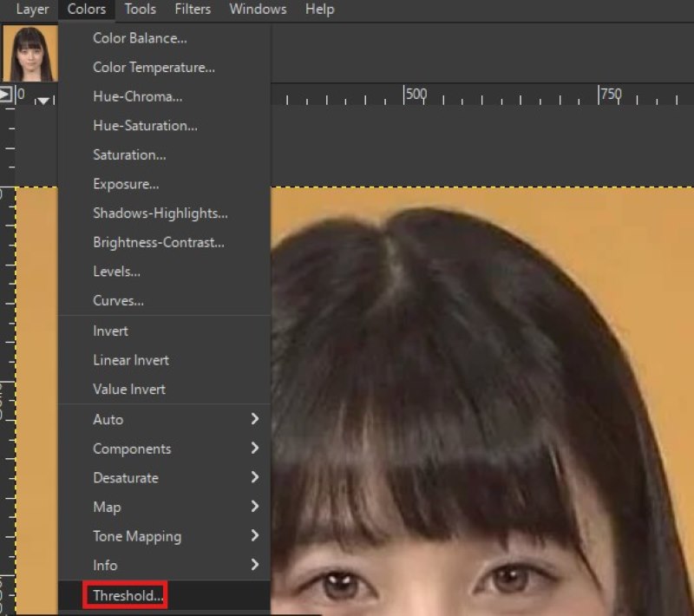
Task: Select Hue-Chroma... menu entry
Action: (x=165, y=97)
